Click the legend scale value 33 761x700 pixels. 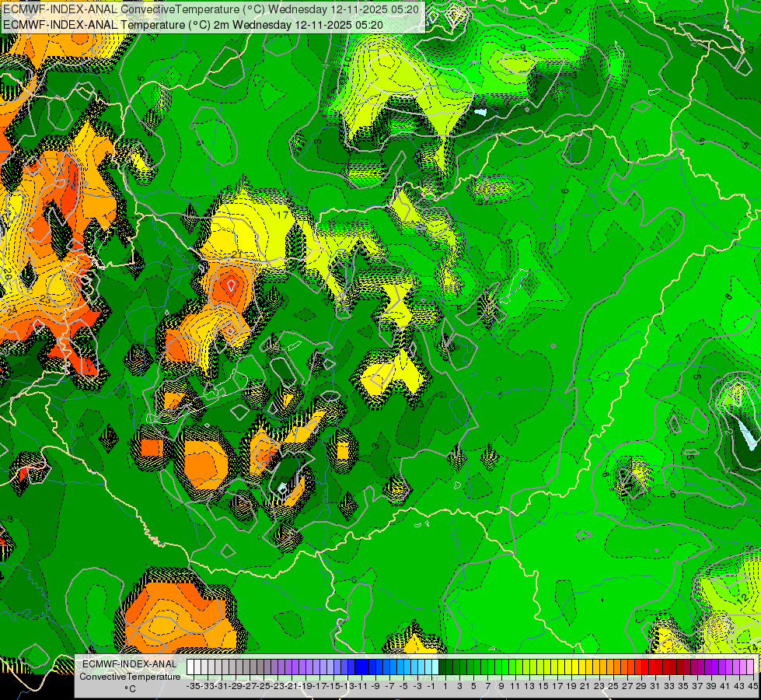669,686
